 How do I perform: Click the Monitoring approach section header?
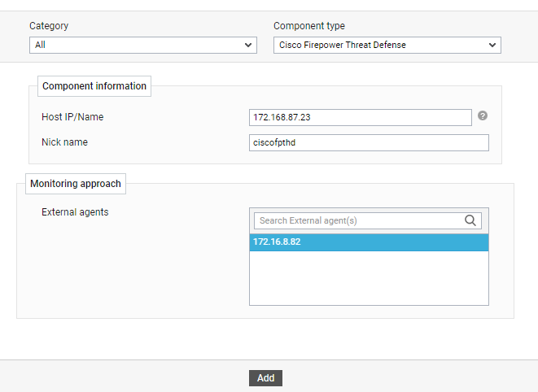(x=76, y=184)
